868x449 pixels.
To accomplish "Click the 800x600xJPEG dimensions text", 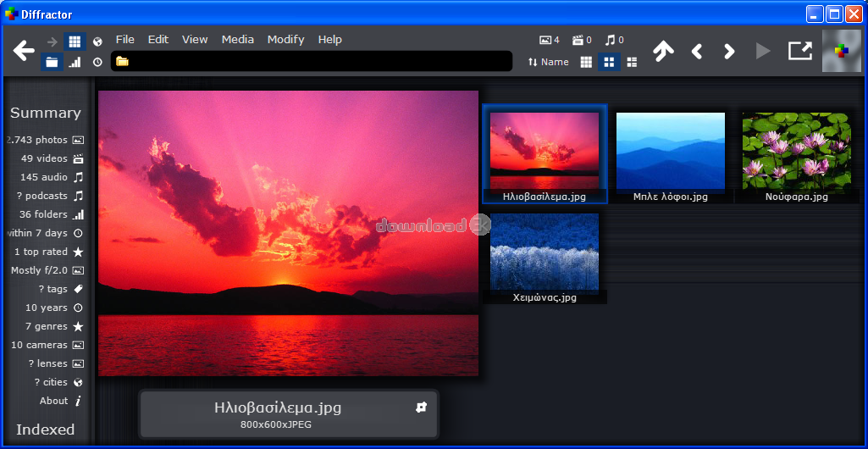I will click(276, 424).
